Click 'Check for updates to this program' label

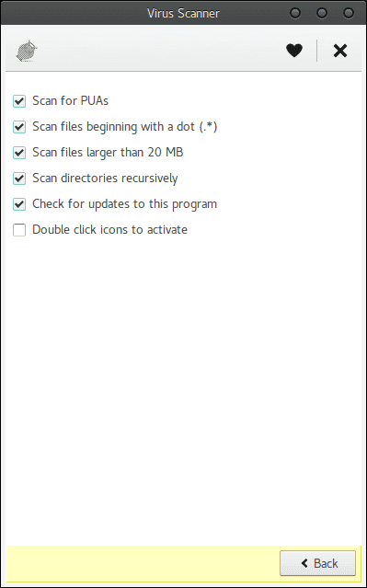pos(124,204)
